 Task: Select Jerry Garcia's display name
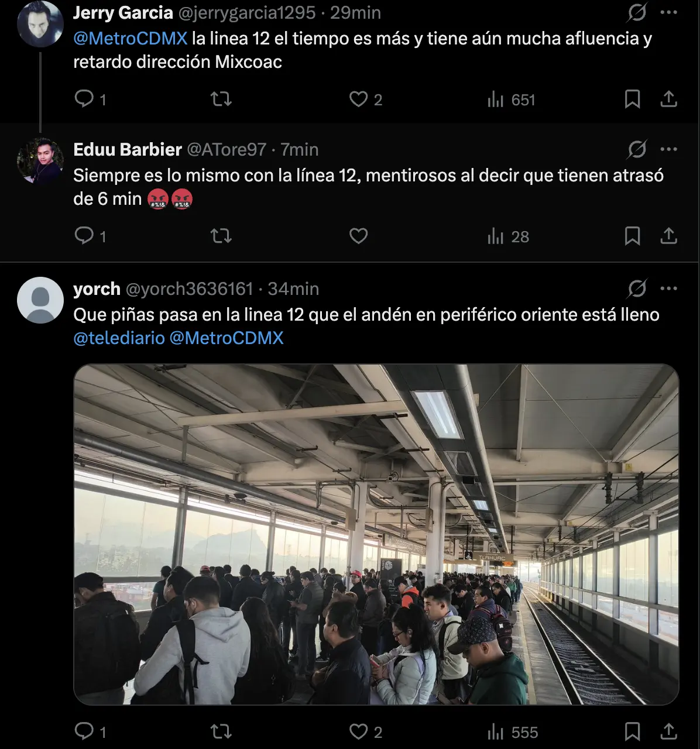[120, 12]
